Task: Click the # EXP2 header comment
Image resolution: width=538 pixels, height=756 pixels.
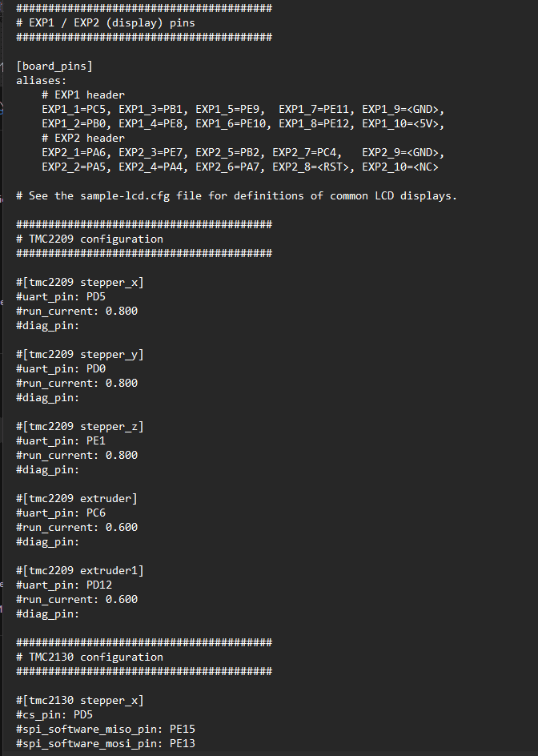Action: [x=83, y=139]
